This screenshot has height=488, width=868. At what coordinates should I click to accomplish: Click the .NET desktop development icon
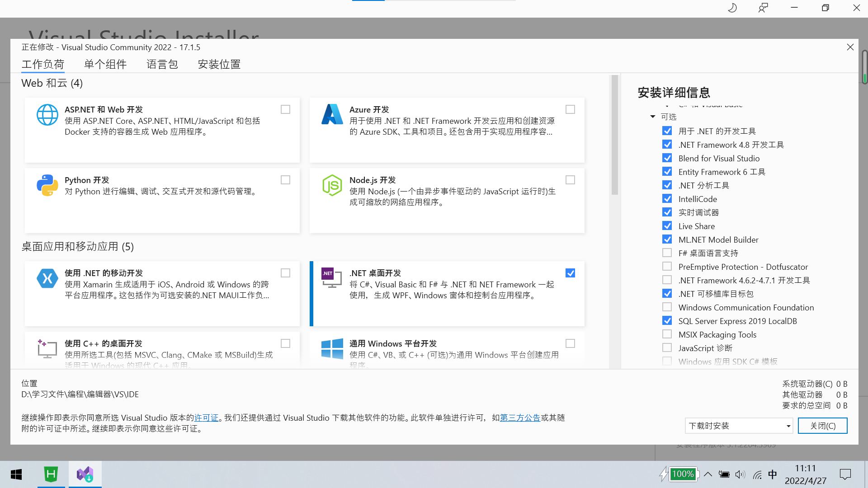point(331,277)
